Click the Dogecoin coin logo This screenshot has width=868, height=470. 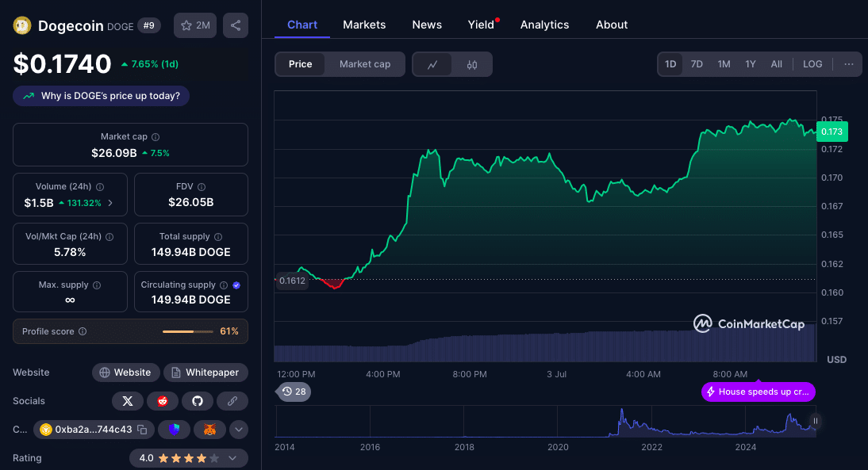tap(22, 25)
